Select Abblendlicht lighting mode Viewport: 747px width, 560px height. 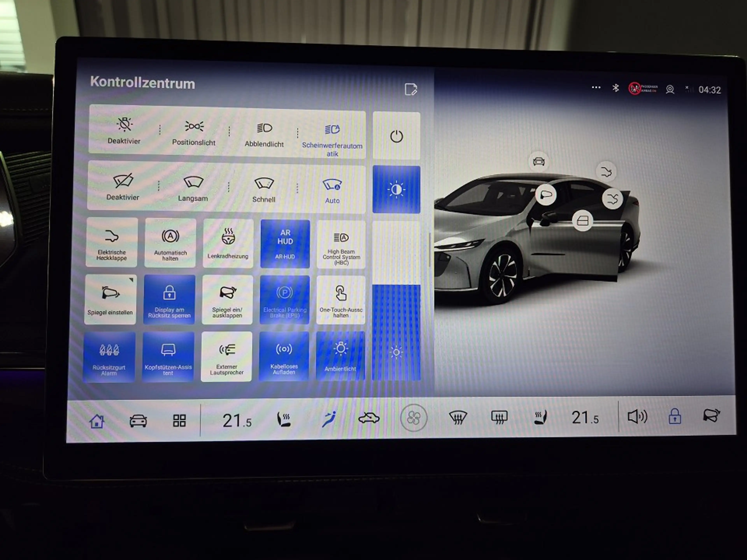(264, 135)
